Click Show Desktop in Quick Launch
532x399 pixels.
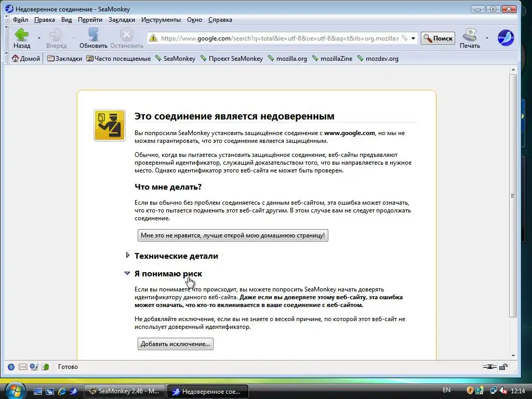(37, 391)
